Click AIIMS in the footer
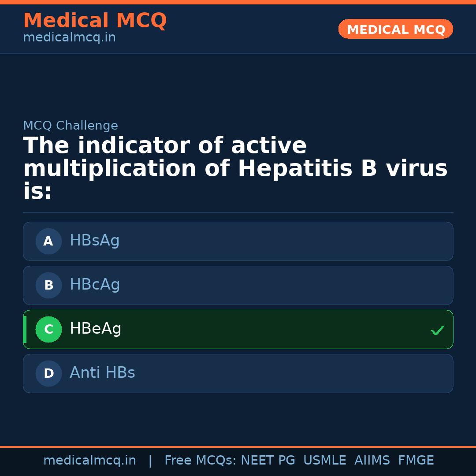 pyautogui.click(x=372, y=461)
